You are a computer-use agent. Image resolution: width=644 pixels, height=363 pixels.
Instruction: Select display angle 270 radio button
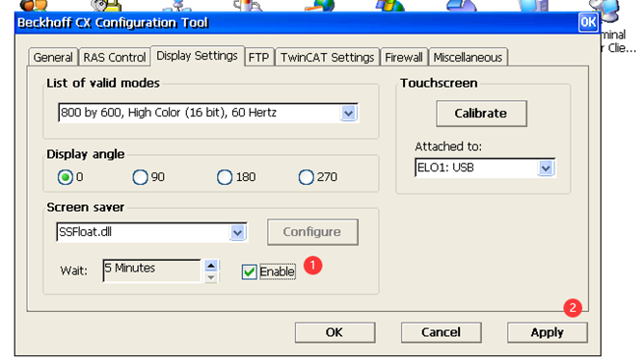pyautogui.click(x=306, y=177)
